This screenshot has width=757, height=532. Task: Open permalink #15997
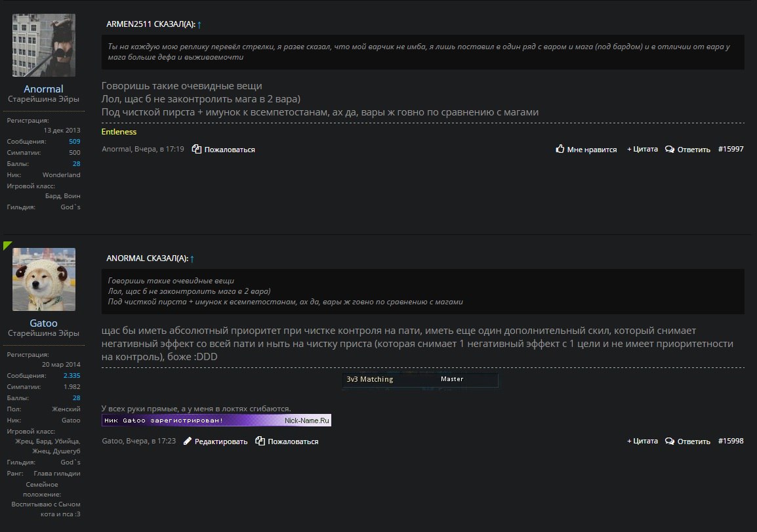click(731, 149)
